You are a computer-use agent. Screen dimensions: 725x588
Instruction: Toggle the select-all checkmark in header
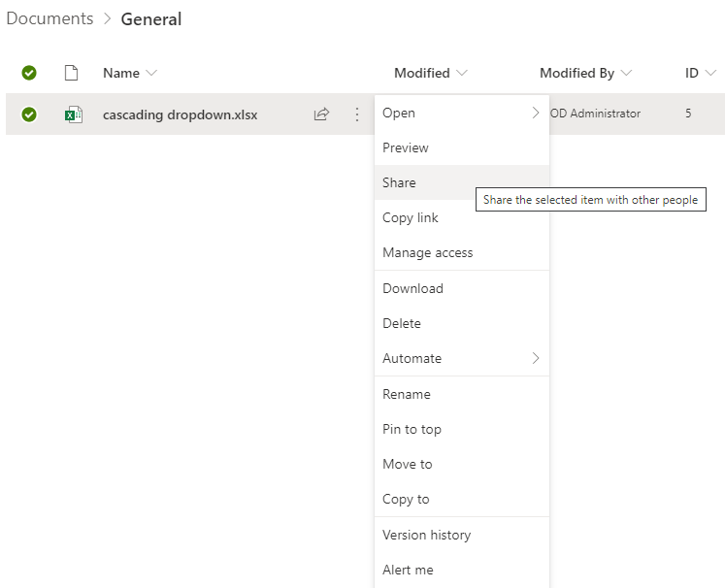[29, 73]
